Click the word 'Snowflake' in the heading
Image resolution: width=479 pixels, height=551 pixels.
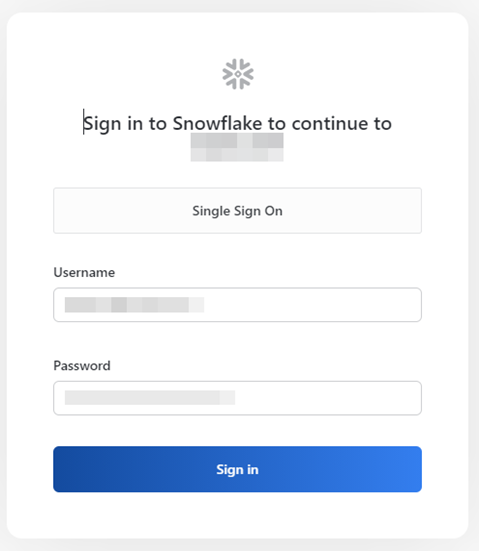pos(217,123)
